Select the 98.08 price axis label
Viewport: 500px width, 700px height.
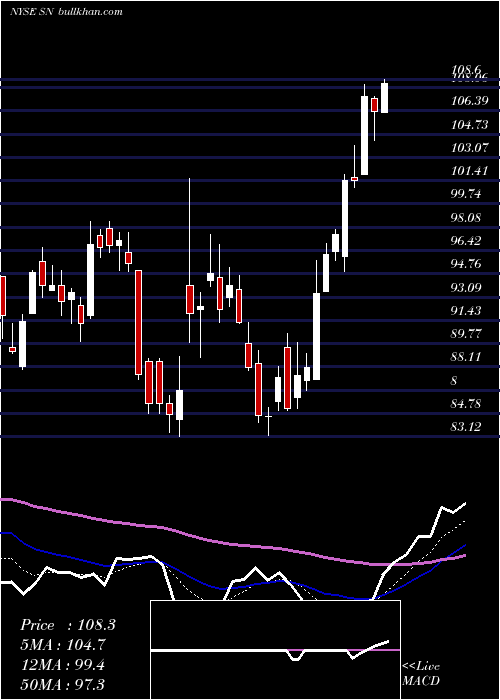click(467, 217)
